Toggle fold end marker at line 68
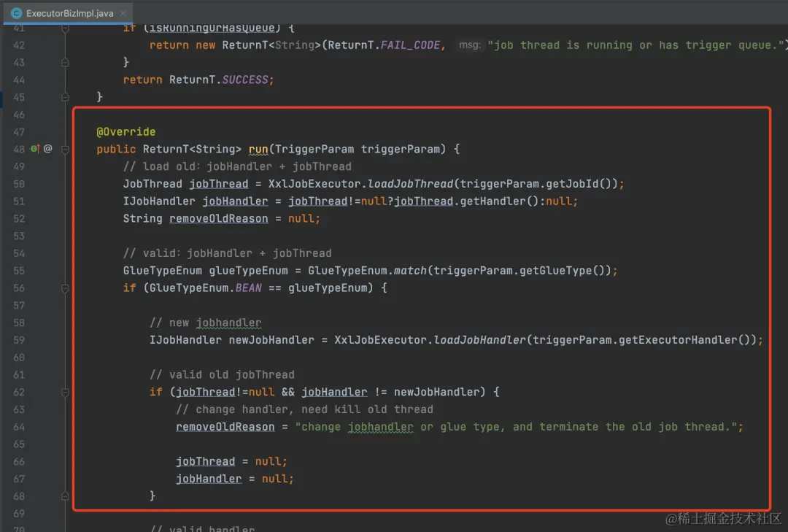The image size is (788, 532). click(65, 496)
